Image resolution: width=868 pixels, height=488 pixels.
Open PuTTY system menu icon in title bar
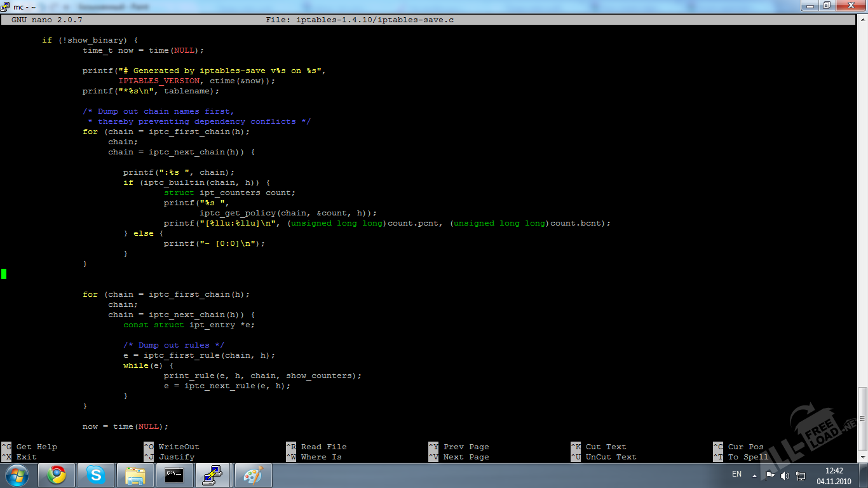[x=6, y=6]
